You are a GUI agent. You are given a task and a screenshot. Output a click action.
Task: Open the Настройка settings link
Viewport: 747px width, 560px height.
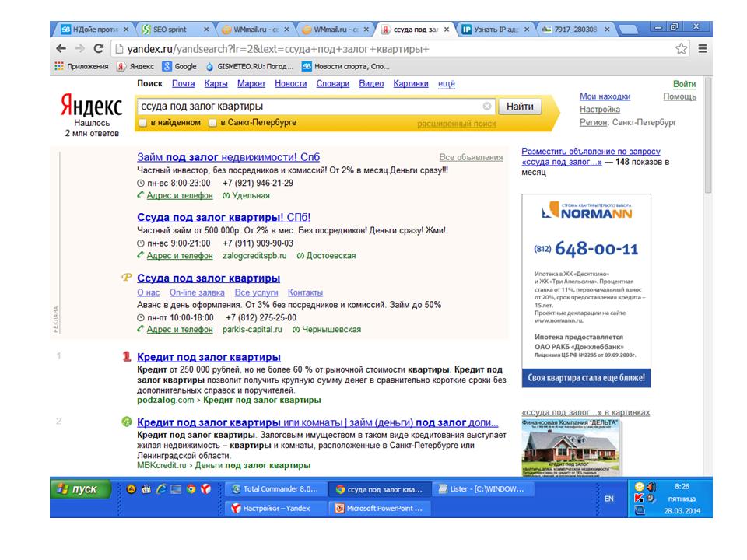(600, 110)
